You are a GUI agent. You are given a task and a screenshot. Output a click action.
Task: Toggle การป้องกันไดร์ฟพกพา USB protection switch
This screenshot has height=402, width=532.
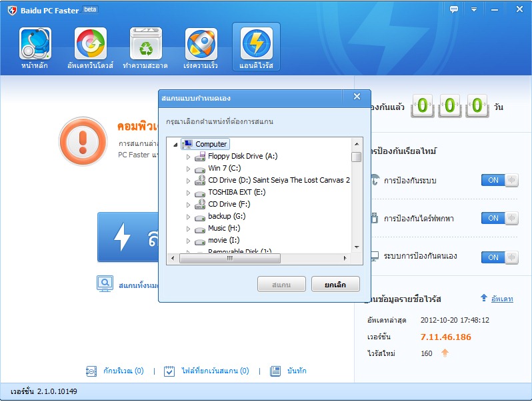[x=499, y=218]
